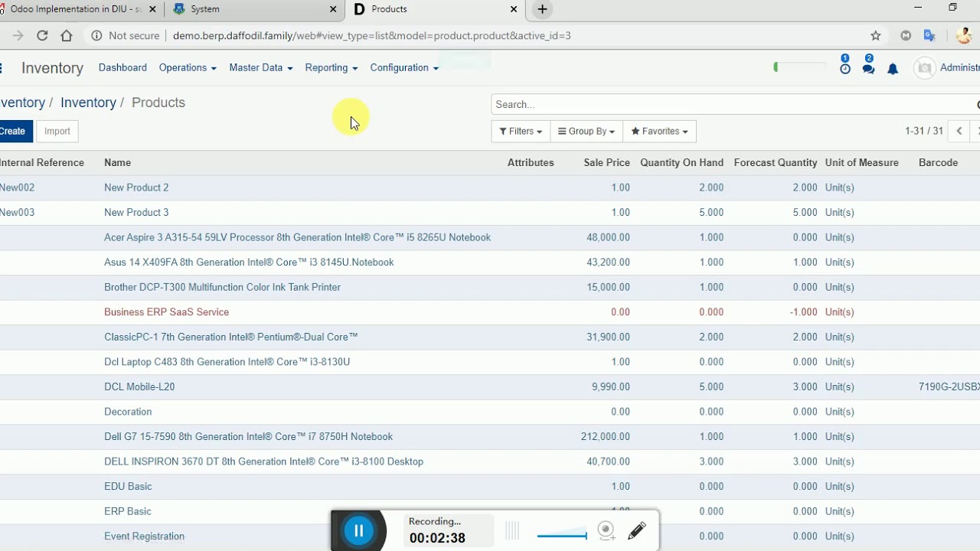Click the page load progress bar
Image resolution: width=980 pixels, height=551 pixels.
pyautogui.click(x=799, y=67)
